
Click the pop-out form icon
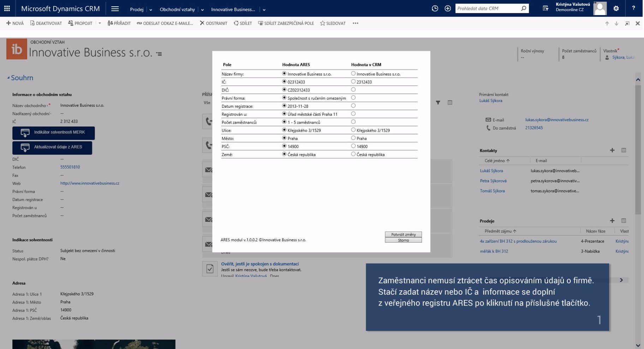point(627,24)
